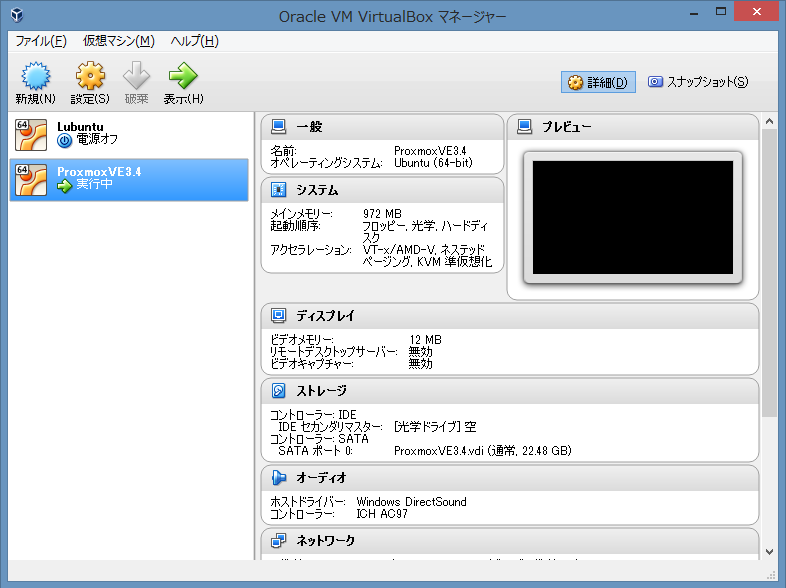Select the ProxmoxVE3.4 running virtual machine
Screen dimensions: 786x588
pos(129,179)
